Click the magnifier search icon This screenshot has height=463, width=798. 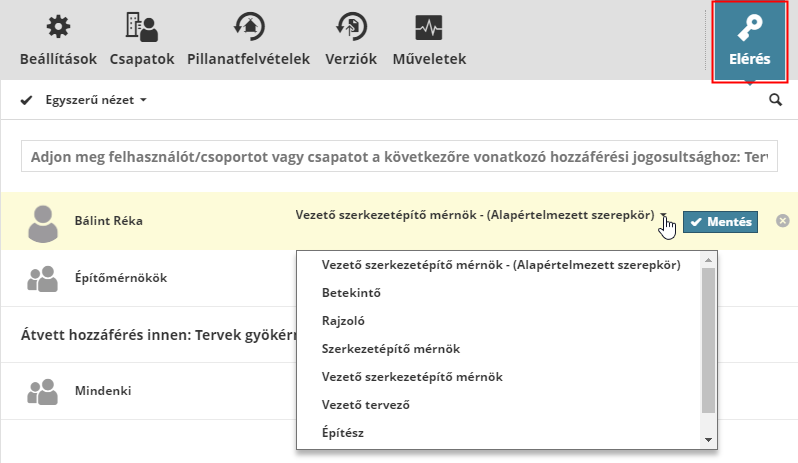coord(775,100)
